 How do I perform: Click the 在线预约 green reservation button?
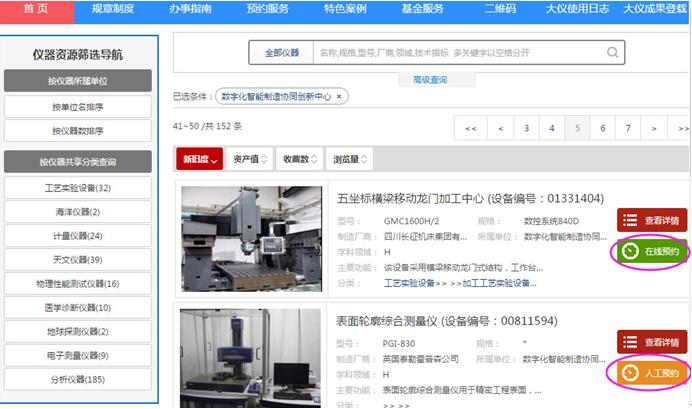(x=652, y=250)
